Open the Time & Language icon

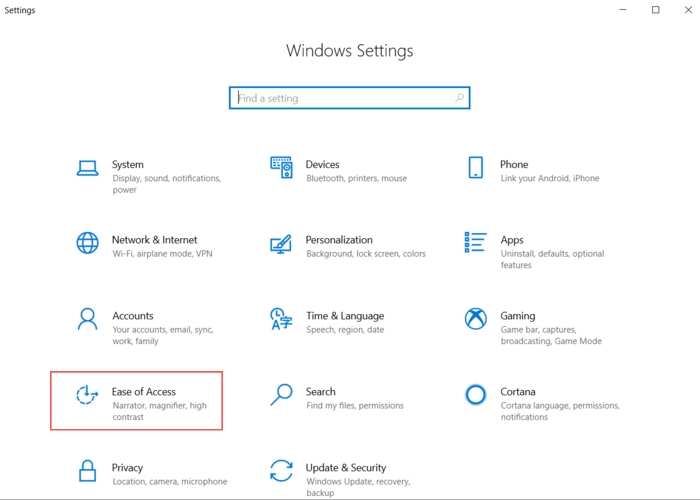(281, 319)
